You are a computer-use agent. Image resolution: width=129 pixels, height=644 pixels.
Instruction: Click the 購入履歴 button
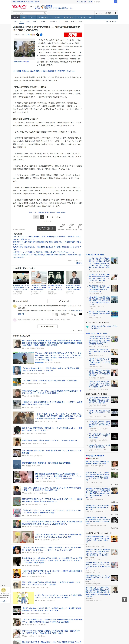[x=108, y=13]
